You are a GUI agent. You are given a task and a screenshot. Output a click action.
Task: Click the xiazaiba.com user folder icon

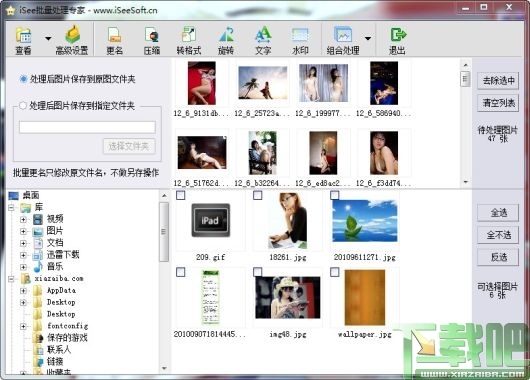point(26,279)
